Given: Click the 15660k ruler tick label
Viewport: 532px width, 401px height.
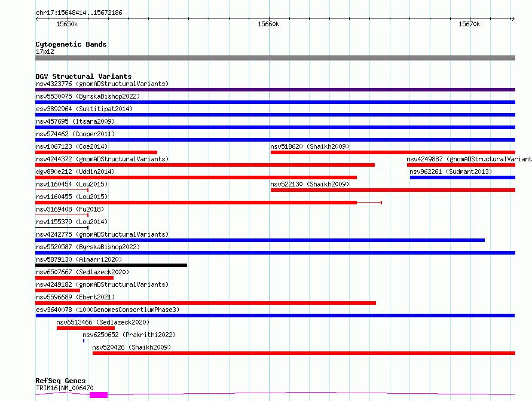Looking at the screenshot, I should pyautogui.click(x=268, y=24).
